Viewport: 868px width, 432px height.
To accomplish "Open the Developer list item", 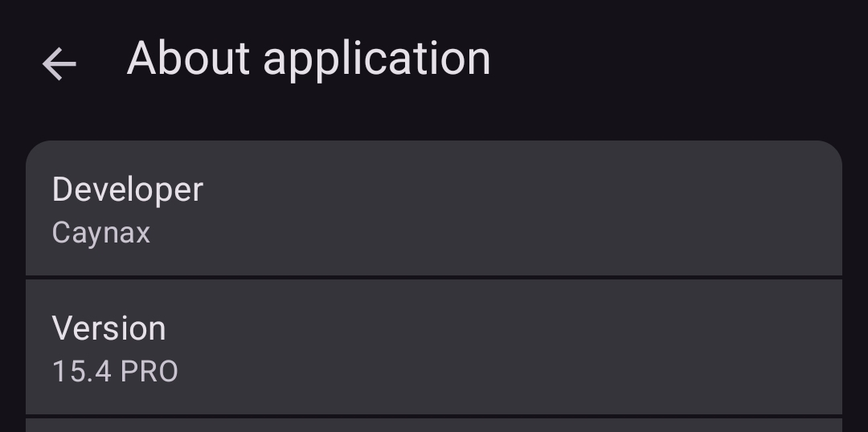I will 434,209.
